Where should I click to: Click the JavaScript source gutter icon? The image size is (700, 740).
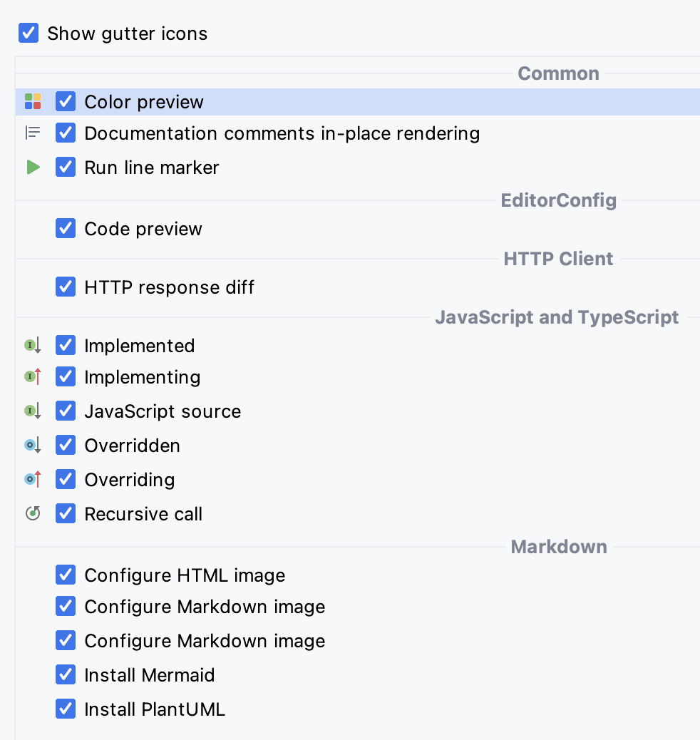[32, 411]
